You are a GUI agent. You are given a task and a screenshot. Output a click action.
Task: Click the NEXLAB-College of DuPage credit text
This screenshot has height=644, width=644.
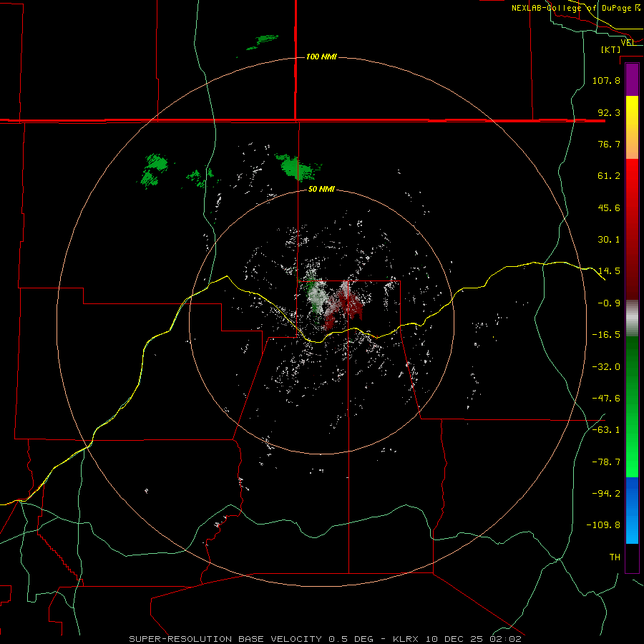pos(575,8)
